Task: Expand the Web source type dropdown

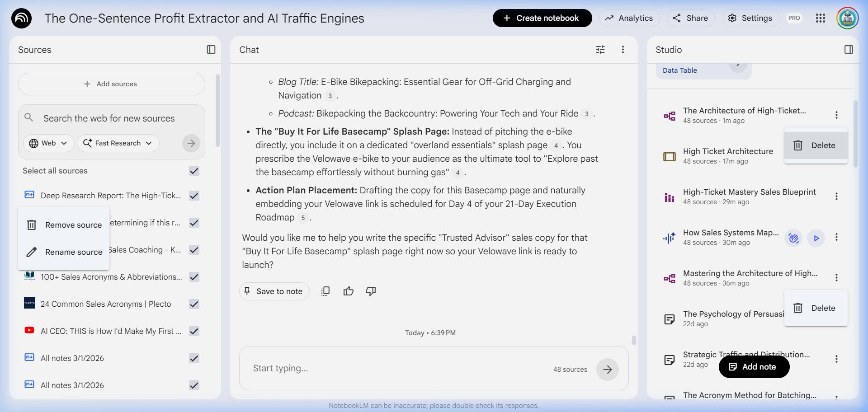Action: [x=48, y=143]
